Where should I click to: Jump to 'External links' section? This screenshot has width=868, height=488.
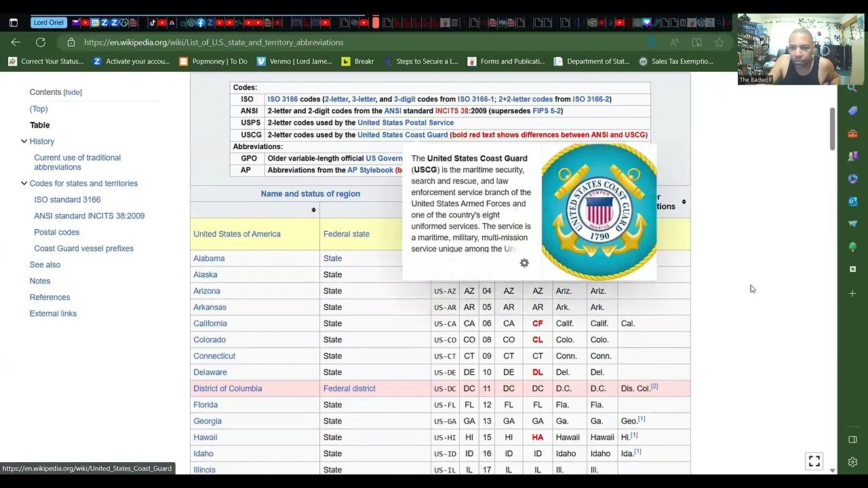[53, 313]
